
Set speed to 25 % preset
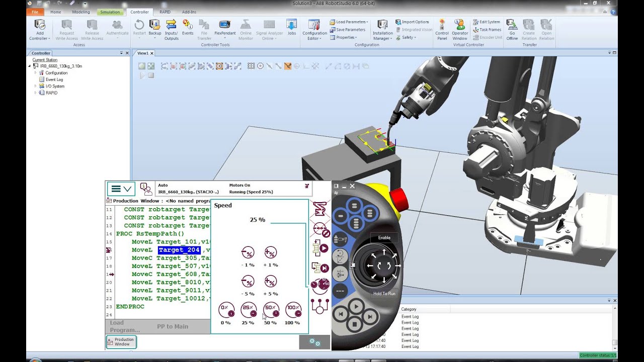pyautogui.click(x=248, y=310)
